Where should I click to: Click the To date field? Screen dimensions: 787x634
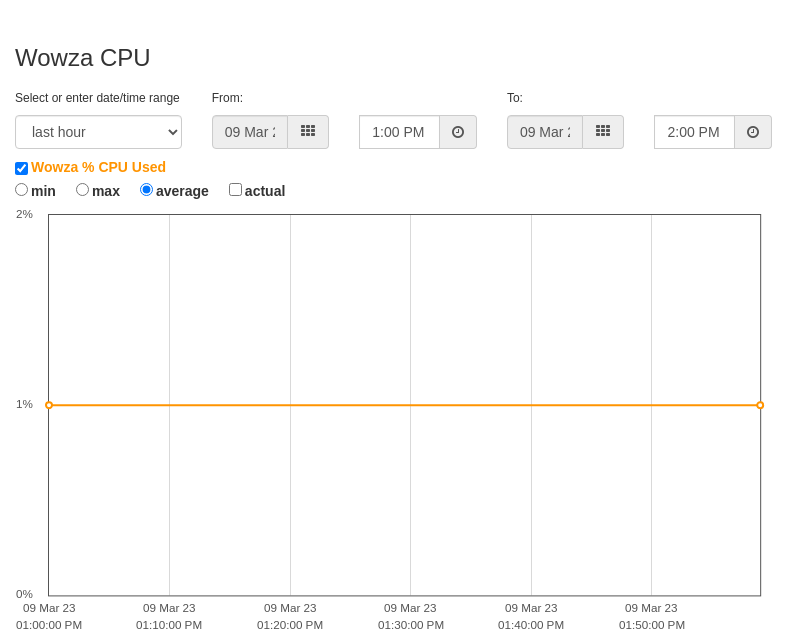point(545,132)
